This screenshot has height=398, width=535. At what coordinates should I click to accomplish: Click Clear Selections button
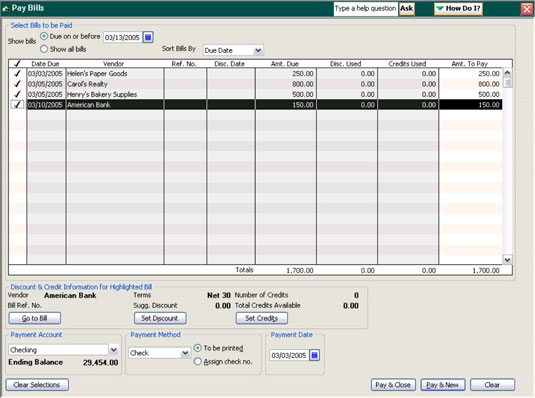[x=37, y=385]
